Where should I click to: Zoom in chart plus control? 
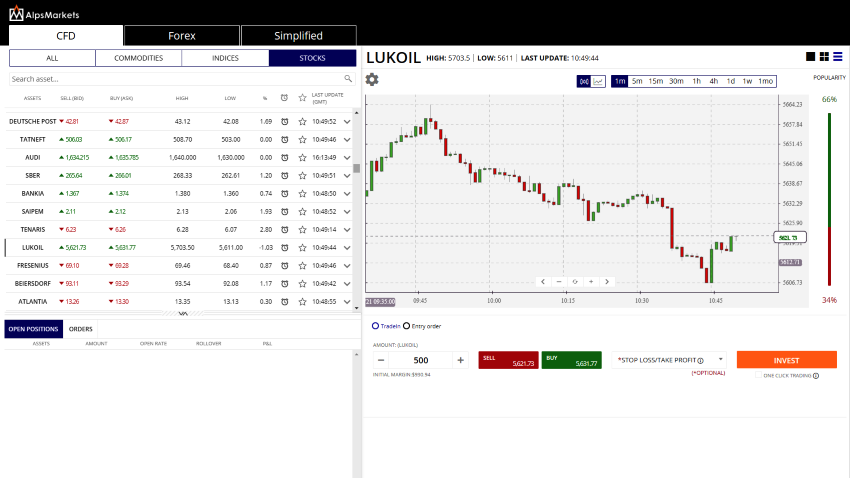591,281
